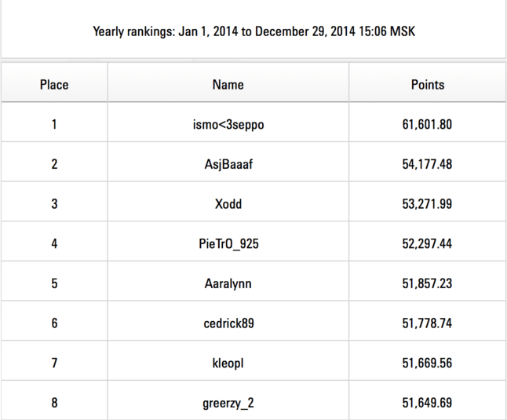
Task: Click the 54,177.48 points cell
Action: pos(427,164)
